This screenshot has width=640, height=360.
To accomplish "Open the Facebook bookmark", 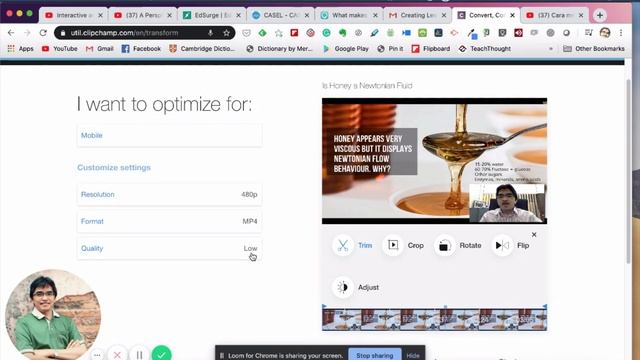I will [141, 49].
